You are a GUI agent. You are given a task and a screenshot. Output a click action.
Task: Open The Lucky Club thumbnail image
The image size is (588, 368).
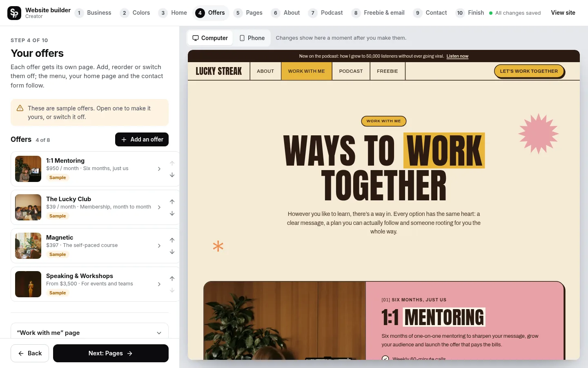click(28, 207)
